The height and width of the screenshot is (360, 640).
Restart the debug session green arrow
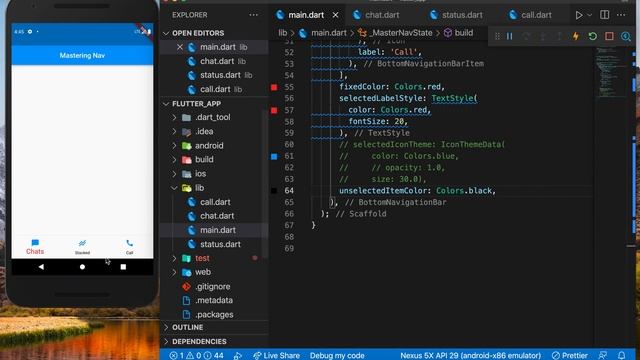pyautogui.click(x=593, y=36)
